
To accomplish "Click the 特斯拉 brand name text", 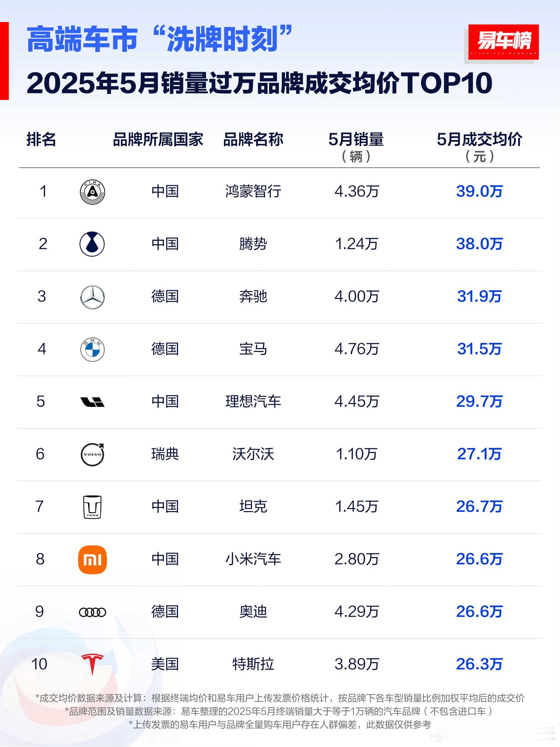I will (253, 664).
